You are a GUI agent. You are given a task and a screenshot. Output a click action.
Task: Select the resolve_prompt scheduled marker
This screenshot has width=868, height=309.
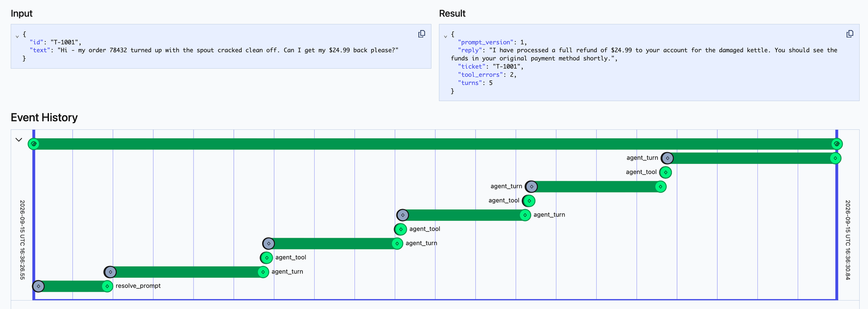(39, 286)
